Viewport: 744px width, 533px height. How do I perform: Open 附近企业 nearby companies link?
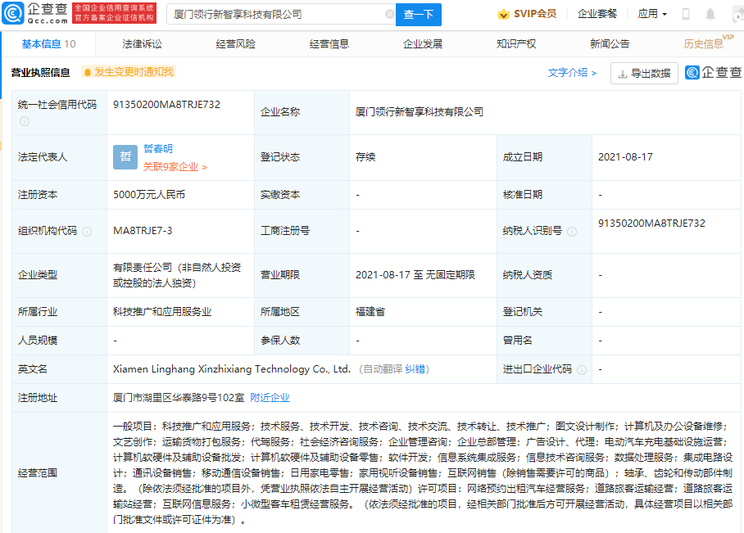270,397
